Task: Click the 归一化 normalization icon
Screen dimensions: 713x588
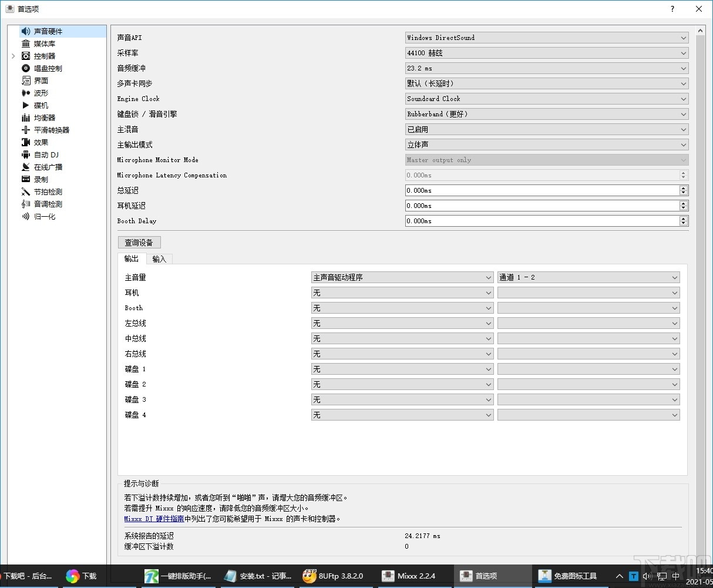Action: click(x=26, y=216)
